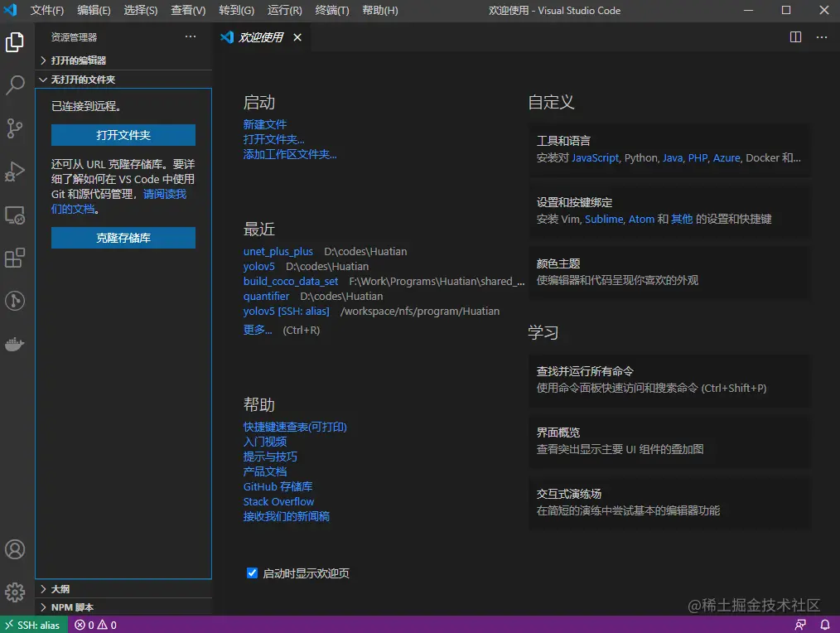The height and width of the screenshot is (633, 840).
Task: Open the 交互式演练场 card
Action: tap(669, 502)
